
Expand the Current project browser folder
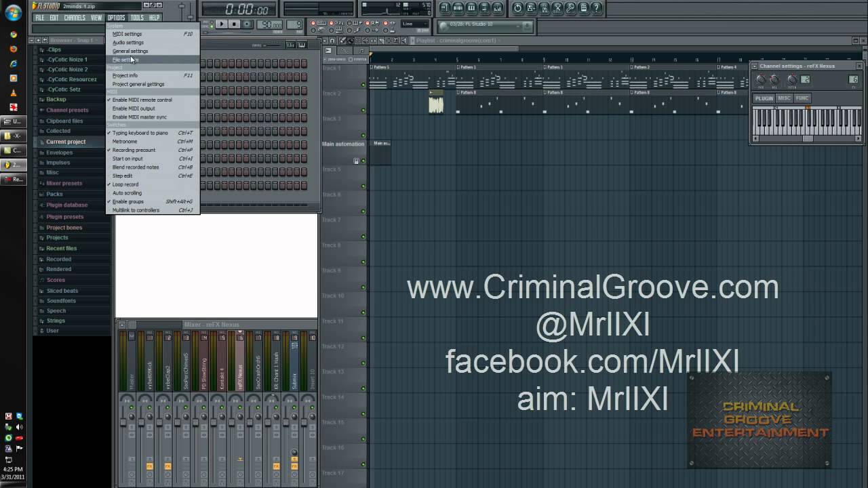[x=66, y=142]
